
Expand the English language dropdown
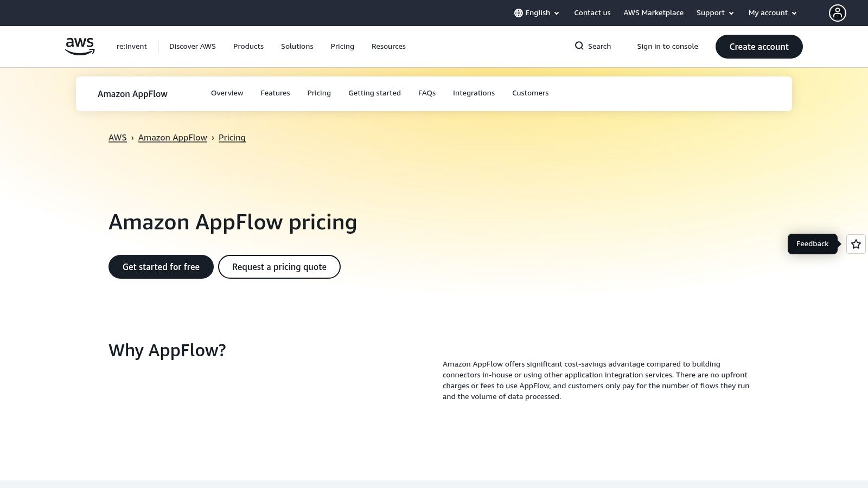(538, 12)
